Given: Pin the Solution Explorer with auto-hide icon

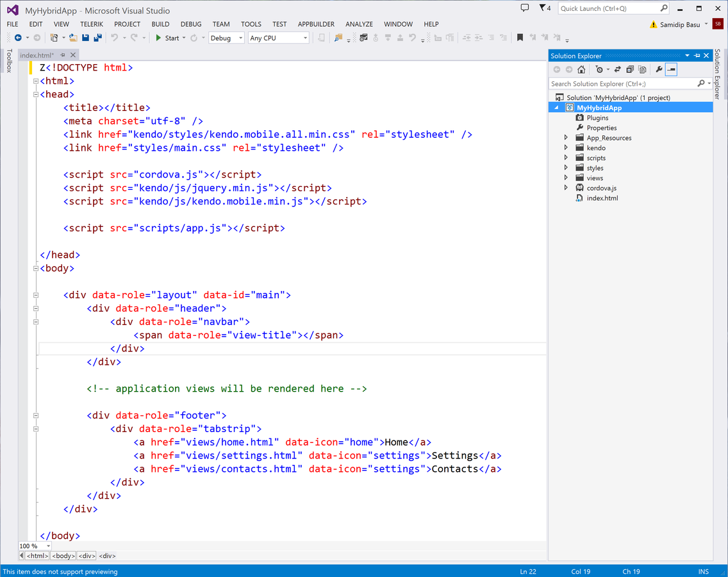Looking at the screenshot, I should (697, 56).
